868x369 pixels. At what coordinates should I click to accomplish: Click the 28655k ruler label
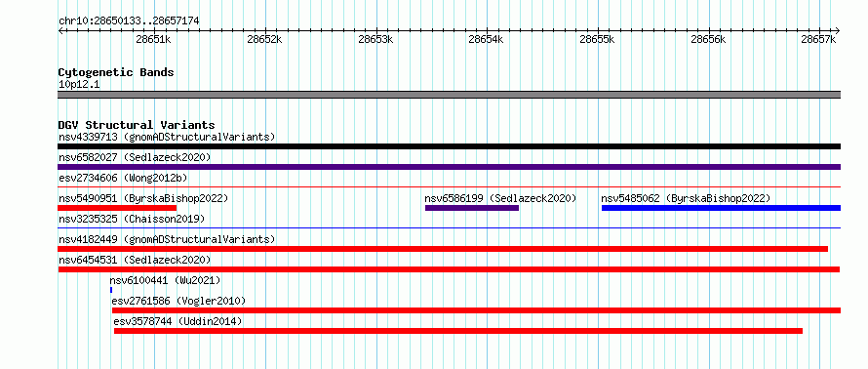597,40
